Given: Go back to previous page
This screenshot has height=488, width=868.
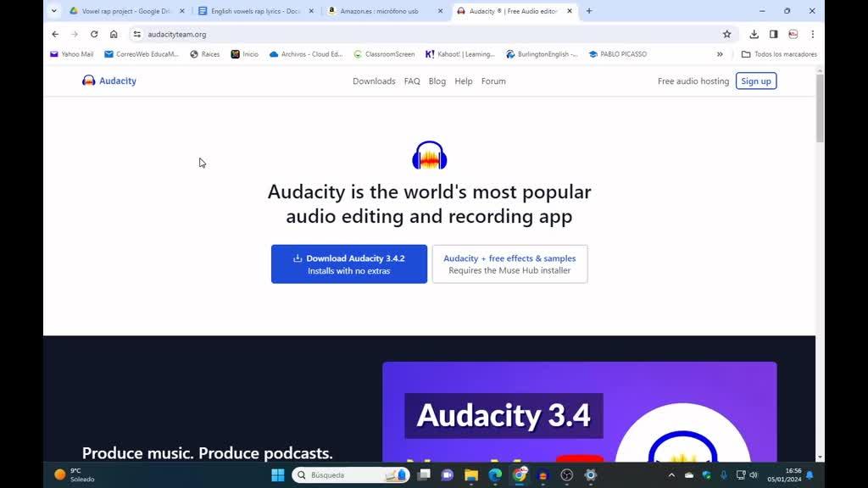Looking at the screenshot, I should tap(55, 34).
